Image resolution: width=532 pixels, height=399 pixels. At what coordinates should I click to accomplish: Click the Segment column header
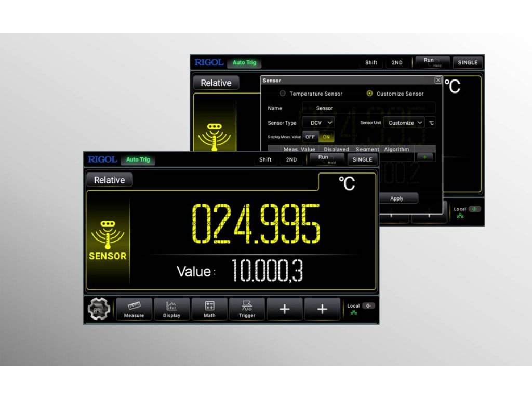[x=367, y=149]
